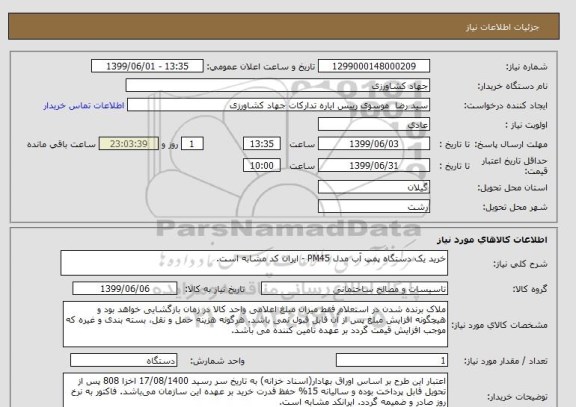Select the general need description text box

click(x=254, y=263)
